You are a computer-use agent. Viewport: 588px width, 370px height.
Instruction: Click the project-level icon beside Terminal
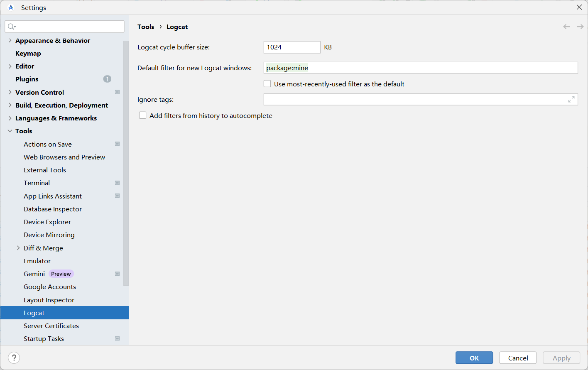tap(117, 183)
